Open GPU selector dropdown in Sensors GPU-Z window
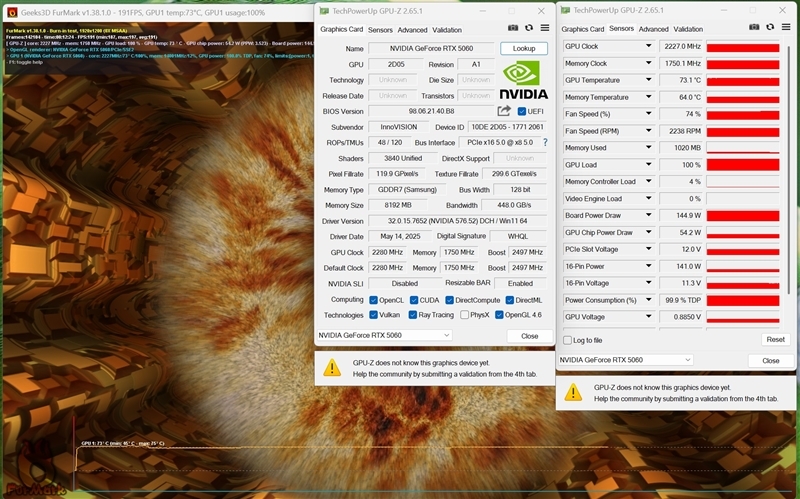This screenshot has height=499, width=800. (x=626, y=360)
